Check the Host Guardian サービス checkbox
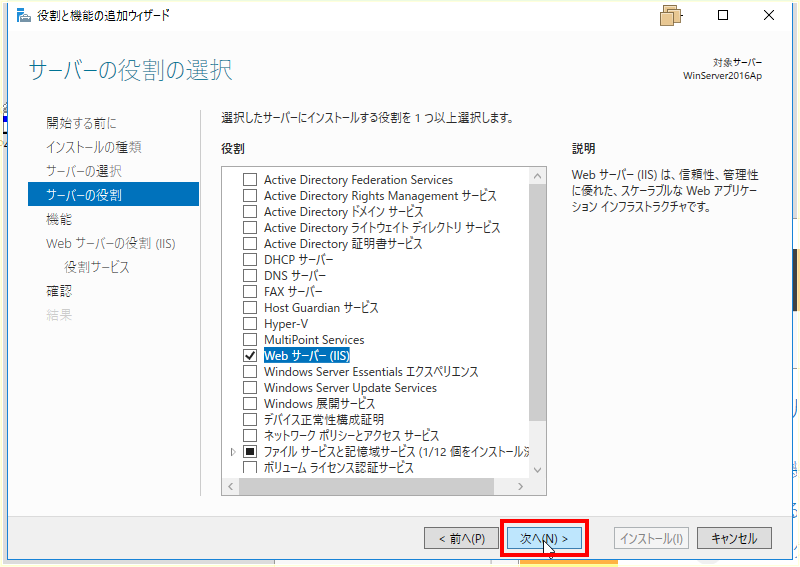This screenshot has height=567, width=800. [250, 308]
